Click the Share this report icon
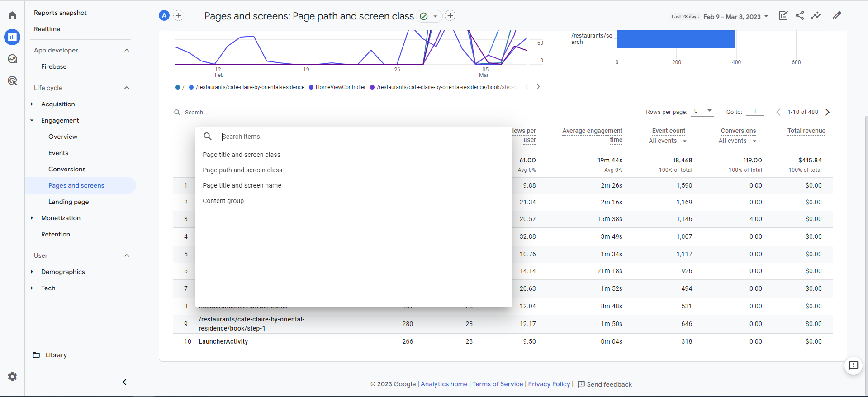Viewport: 868px width, 397px height. [x=800, y=16]
